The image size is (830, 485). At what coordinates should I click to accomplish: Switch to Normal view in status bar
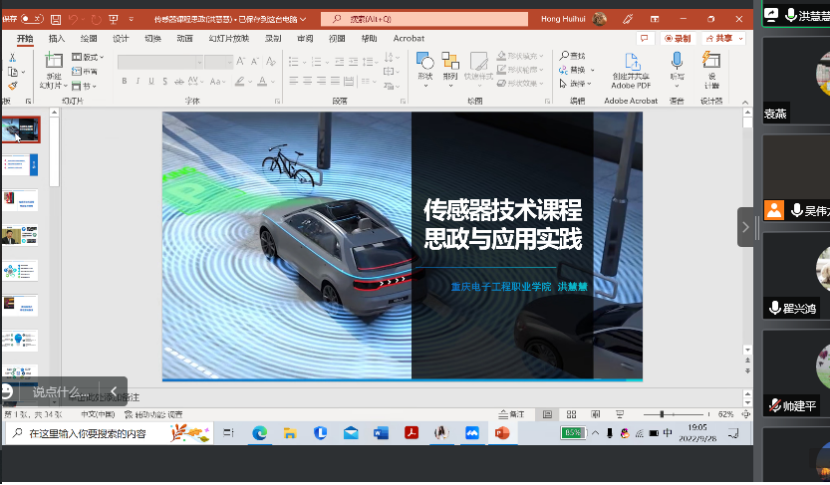tap(547, 414)
